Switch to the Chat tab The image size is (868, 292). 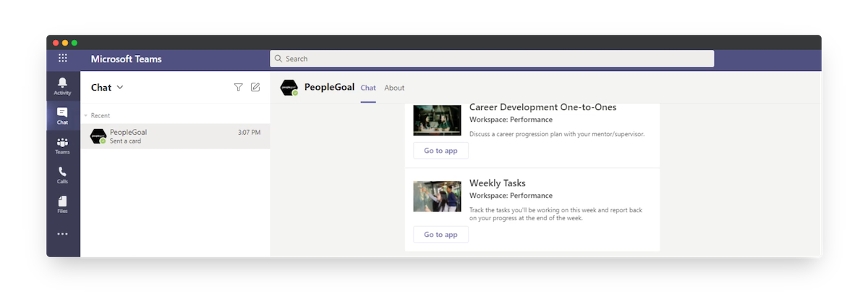pos(368,88)
